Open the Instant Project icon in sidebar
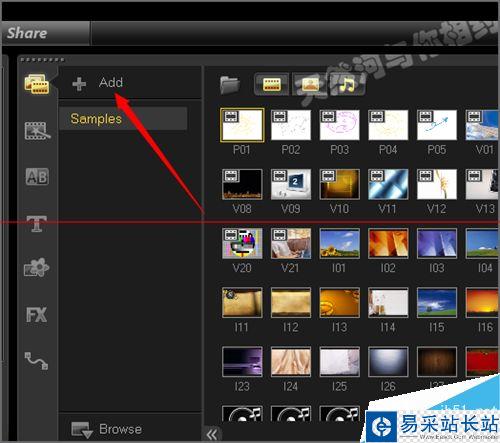This screenshot has width=500, height=443. (37, 130)
